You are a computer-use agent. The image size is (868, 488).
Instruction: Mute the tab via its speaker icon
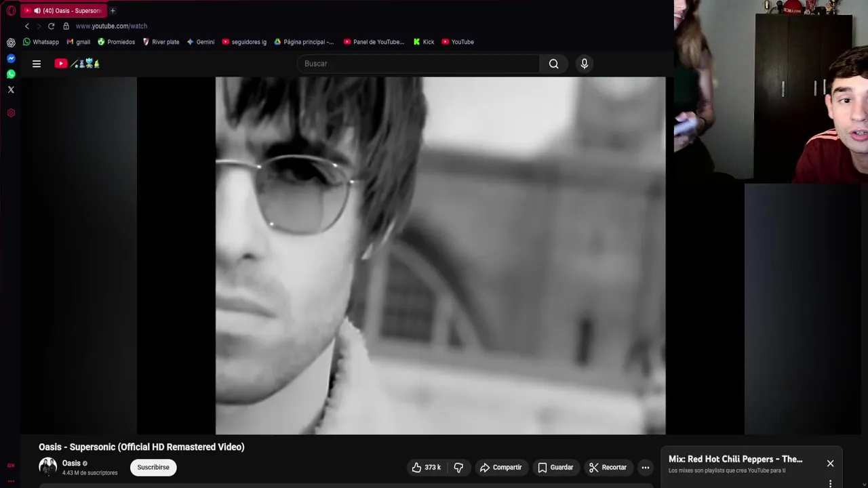(37, 11)
